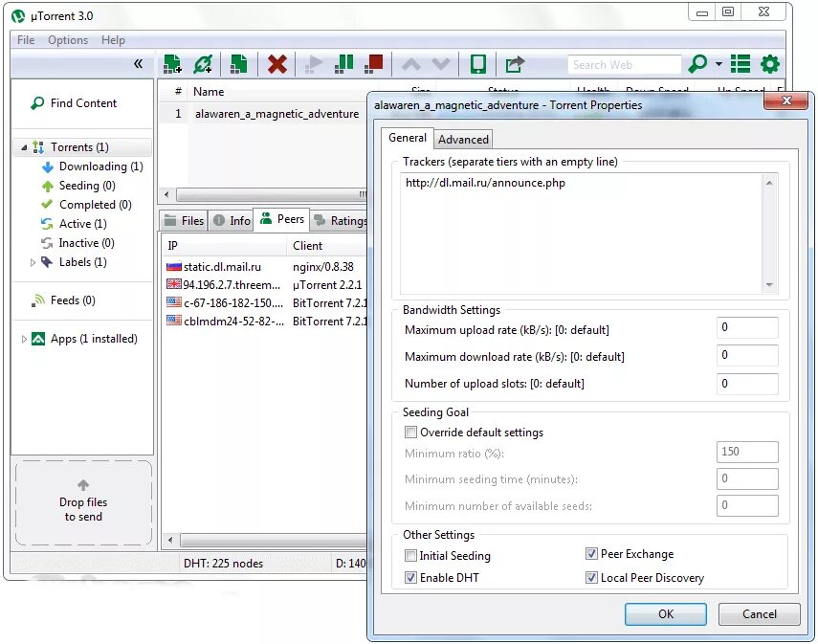
Task: Click the green magnifier search icon
Action: (697, 64)
